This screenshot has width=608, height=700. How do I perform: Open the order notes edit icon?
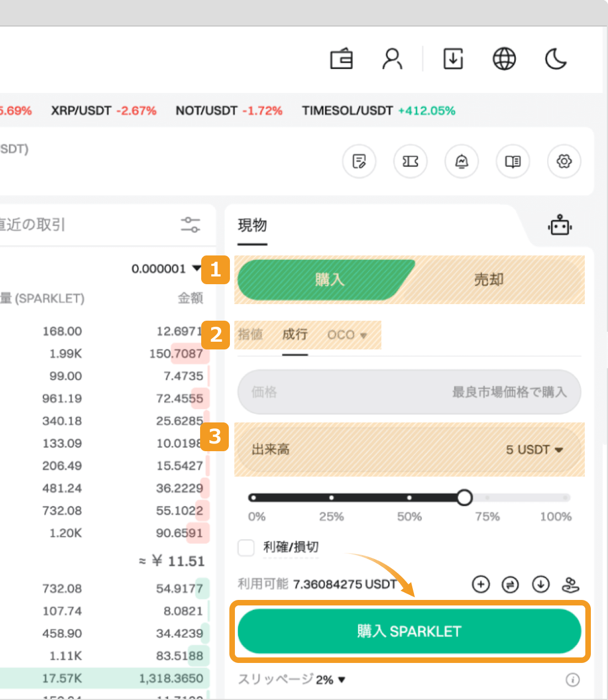point(359,161)
